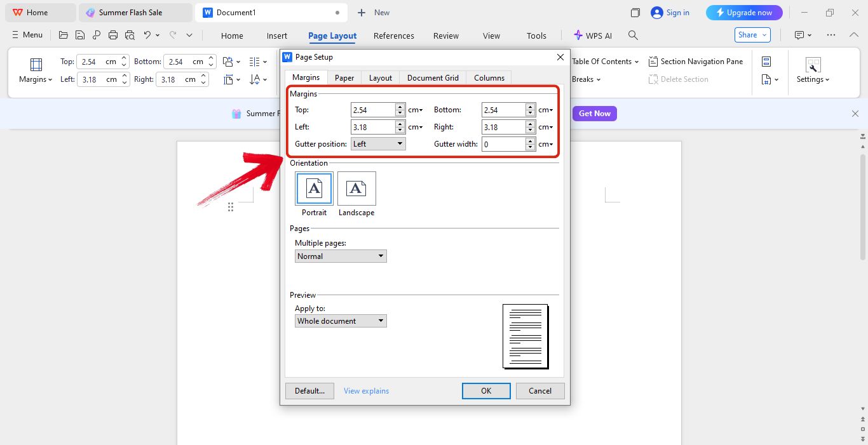Decrease the dialog Right margin with the down stepper
868x445 pixels.
pyautogui.click(x=530, y=130)
